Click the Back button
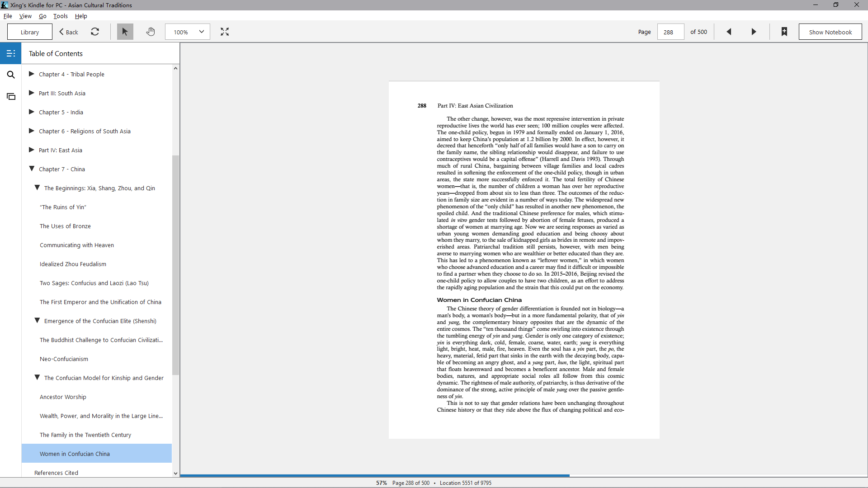Image resolution: width=868 pixels, height=488 pixels. [x=69, y=32]
